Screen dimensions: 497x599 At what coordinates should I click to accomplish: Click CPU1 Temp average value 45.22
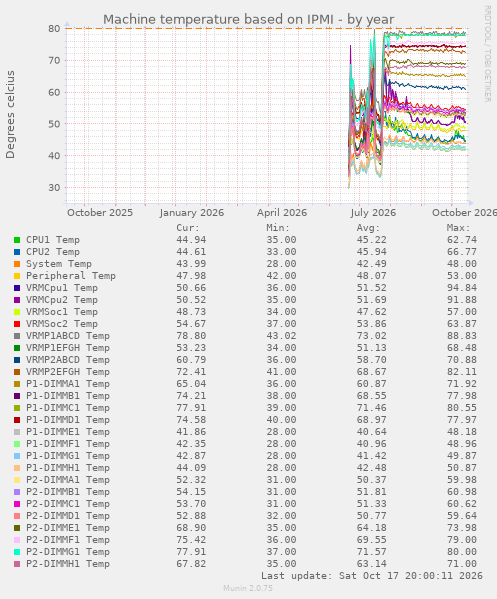tap(372, 240)
